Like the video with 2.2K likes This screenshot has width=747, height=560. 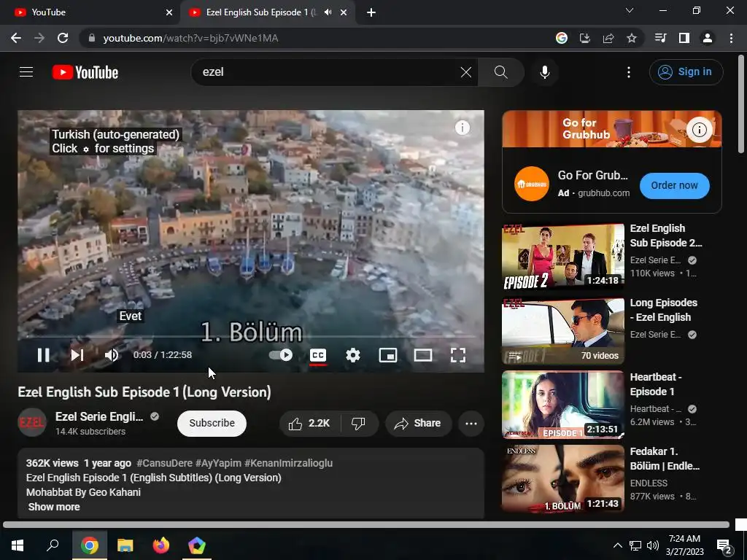coord(309,424)
